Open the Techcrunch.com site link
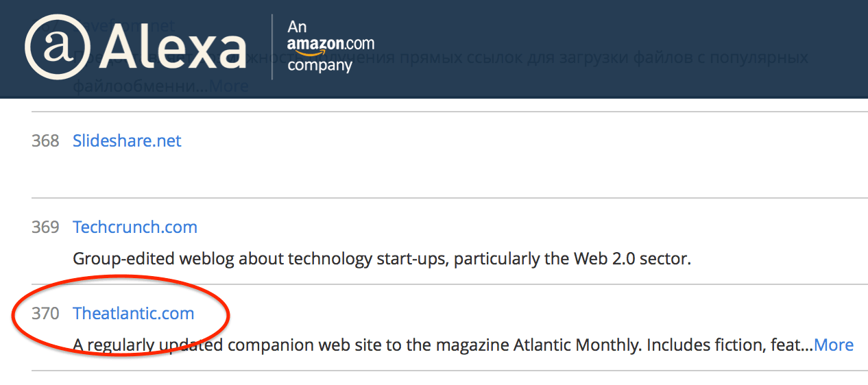 tap(135, 227)
